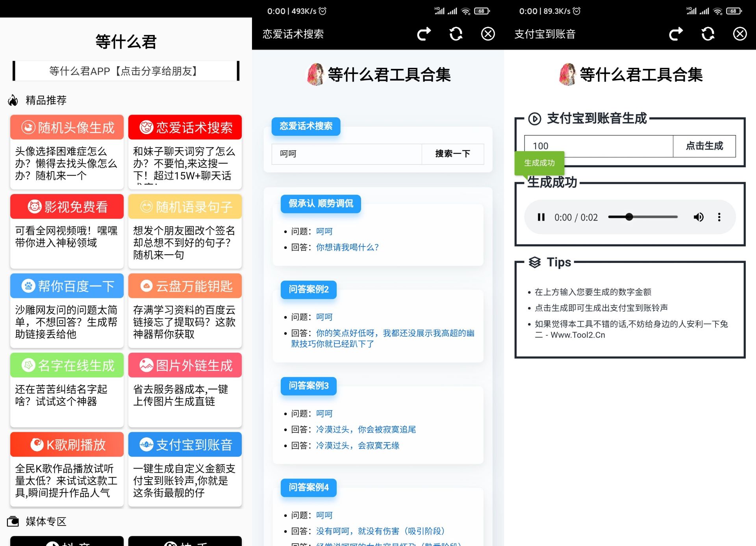Click the heart-face icon on 恋爱话术搜索 card
Screen dimensions: 756x546
[x=146, y=127]
